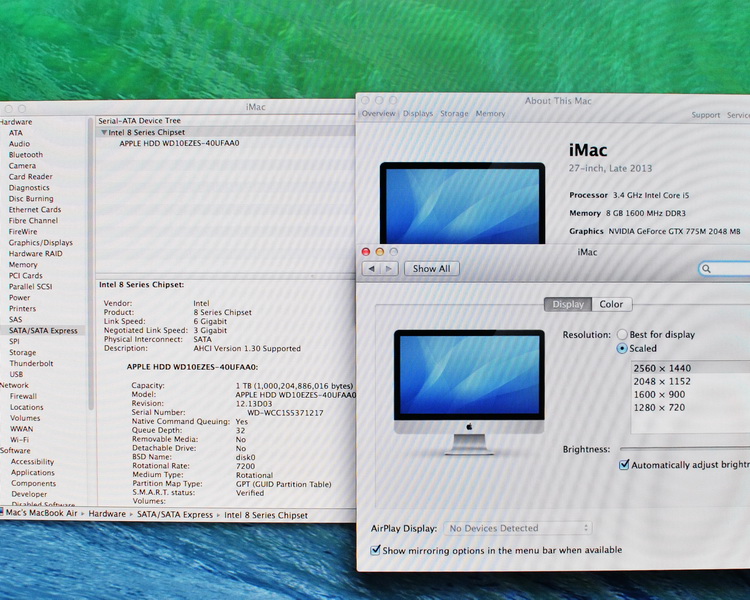Click iMac picture in About This Mac
The width and height of the screenshot is (750, 600).
(x=462, y=203)
